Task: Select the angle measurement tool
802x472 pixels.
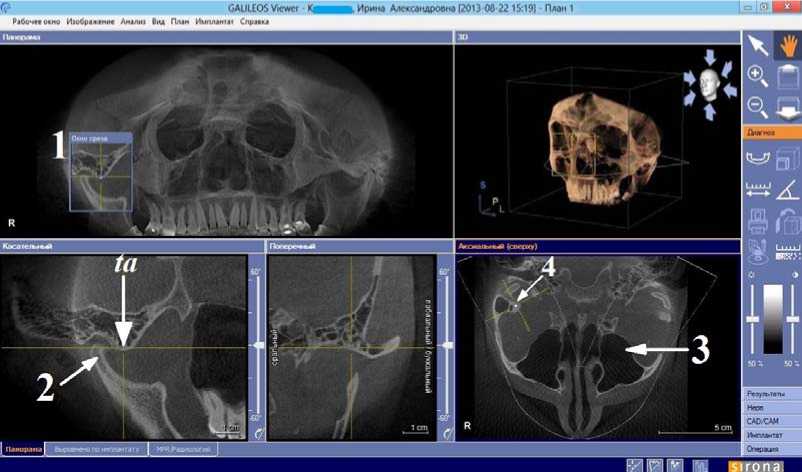Action: click(788, 190)
